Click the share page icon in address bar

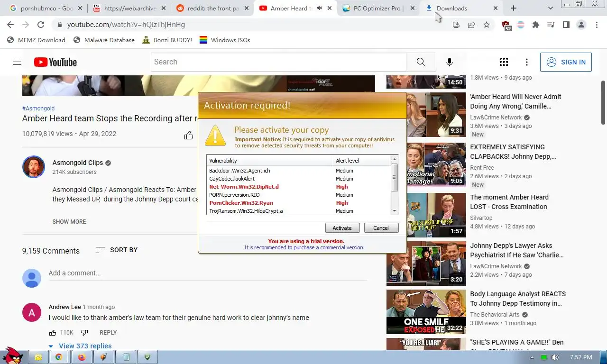471,25
